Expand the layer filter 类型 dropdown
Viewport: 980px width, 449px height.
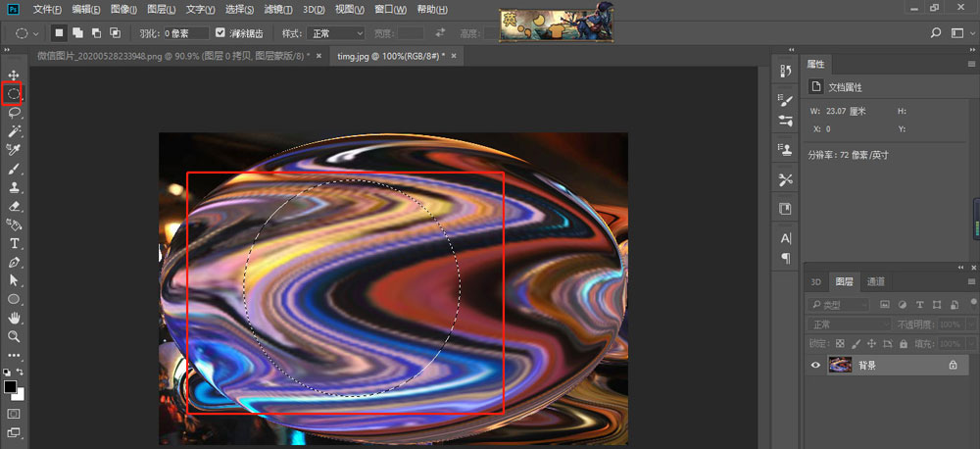tap(840, 305)
